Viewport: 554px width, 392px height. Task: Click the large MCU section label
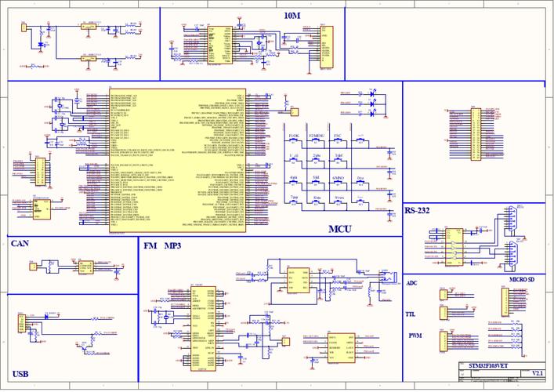point(340,229)
